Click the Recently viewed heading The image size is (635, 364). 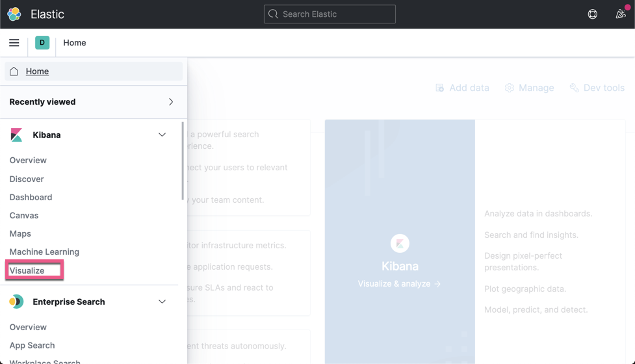(42, 102)
